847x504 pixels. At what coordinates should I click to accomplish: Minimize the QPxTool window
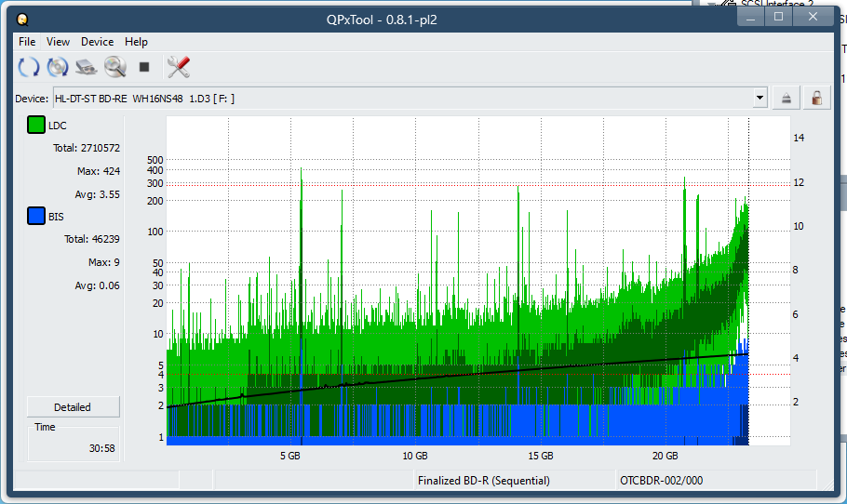(751, 18)
